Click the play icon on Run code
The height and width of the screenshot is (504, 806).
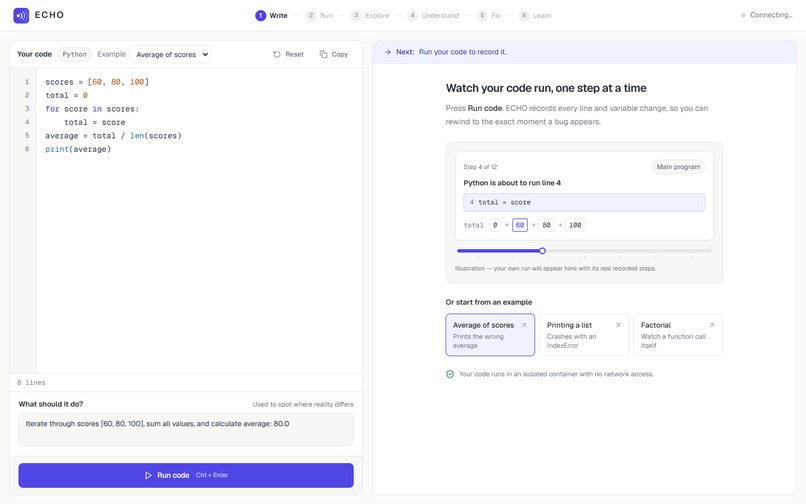(148, 475)
